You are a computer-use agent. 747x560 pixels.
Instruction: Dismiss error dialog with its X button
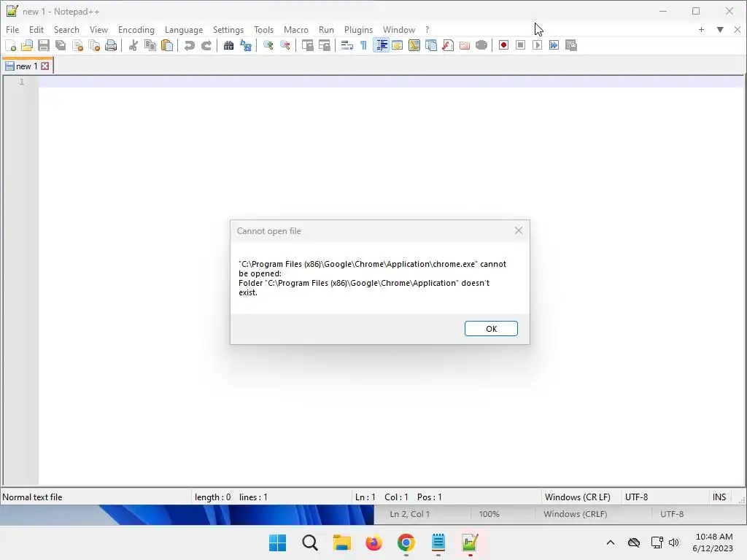[x=519, y=231]
